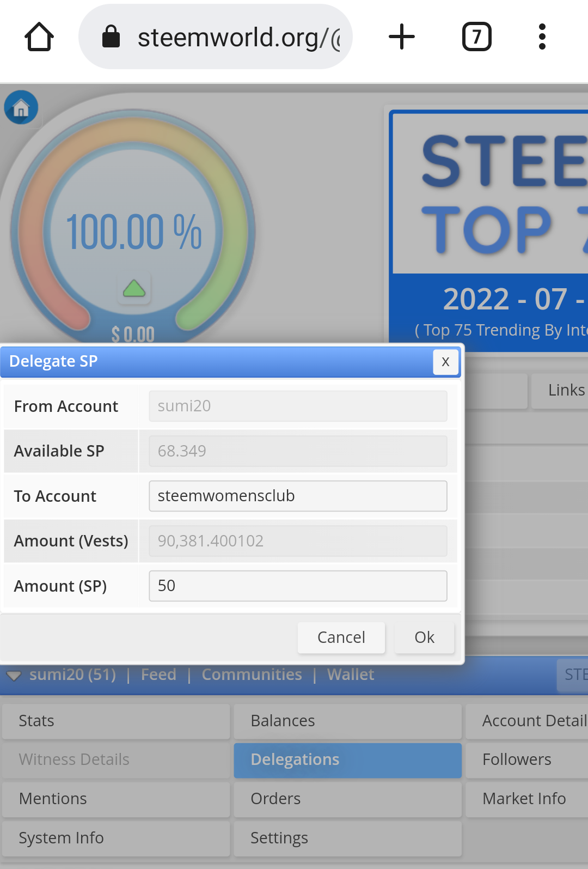This screenshot has width=588, height=869.
Task: Open the Orders tab
Action: pyautogui.click(x=347, y=799)
